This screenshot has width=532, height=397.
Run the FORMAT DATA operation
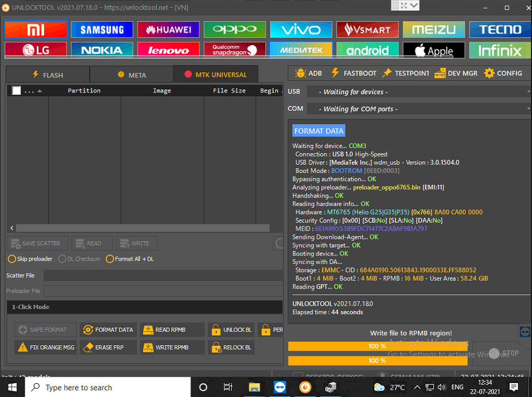click(x=108, y=330)
